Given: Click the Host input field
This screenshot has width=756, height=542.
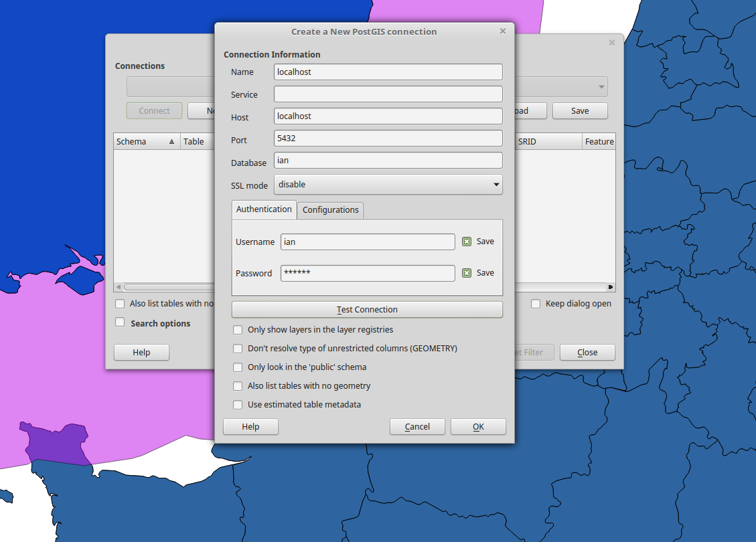Looking at the screenshot, I should [x=388, y=116].
